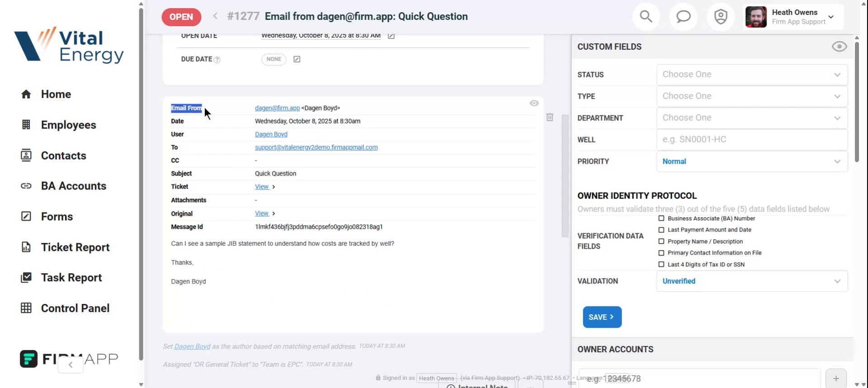868x388 pixels.
Task: Click the highlighted Email From label
Action: point(186,108)
